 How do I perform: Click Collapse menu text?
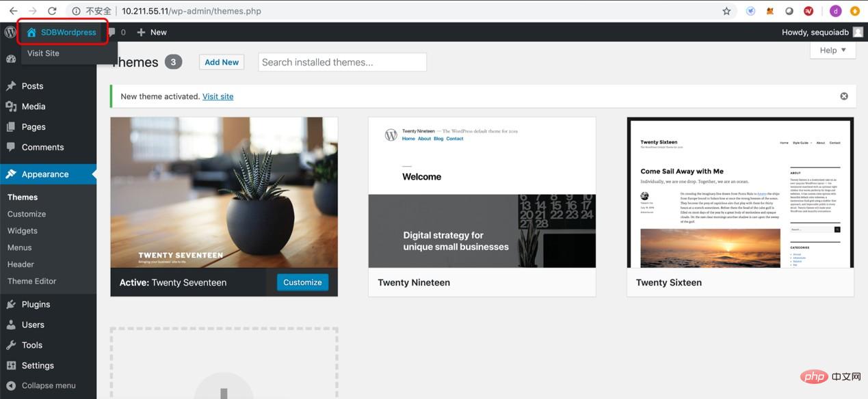pos(49,385)
